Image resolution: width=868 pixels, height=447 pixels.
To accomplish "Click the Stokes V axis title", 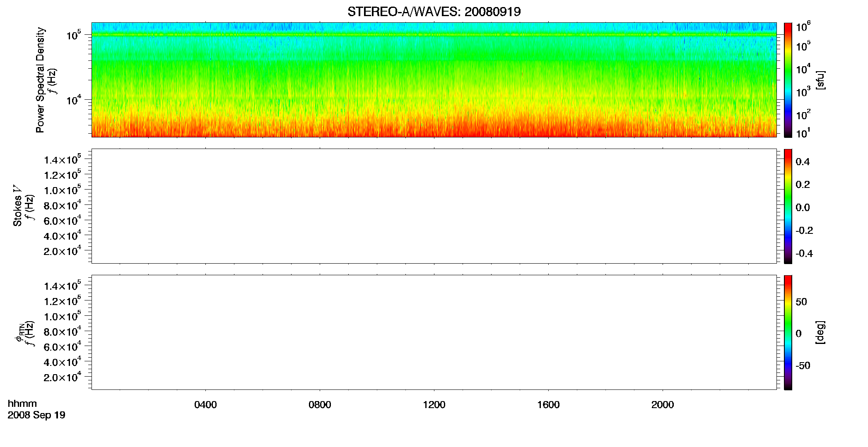I will (x=17, y=206).
